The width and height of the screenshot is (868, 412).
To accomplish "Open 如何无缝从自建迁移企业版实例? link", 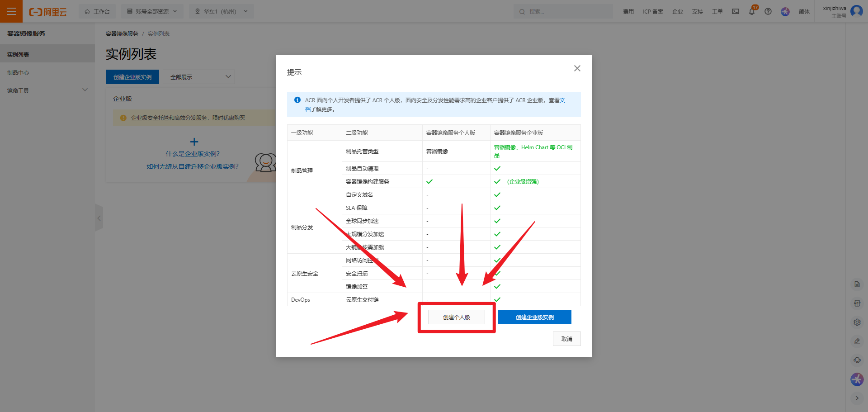I will (x=193, y=166).
